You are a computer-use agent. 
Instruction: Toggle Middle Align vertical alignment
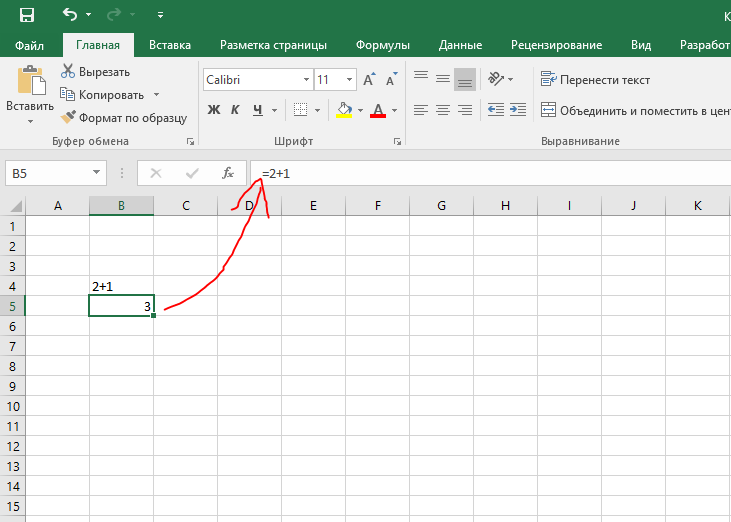click(x=443, y=78)
